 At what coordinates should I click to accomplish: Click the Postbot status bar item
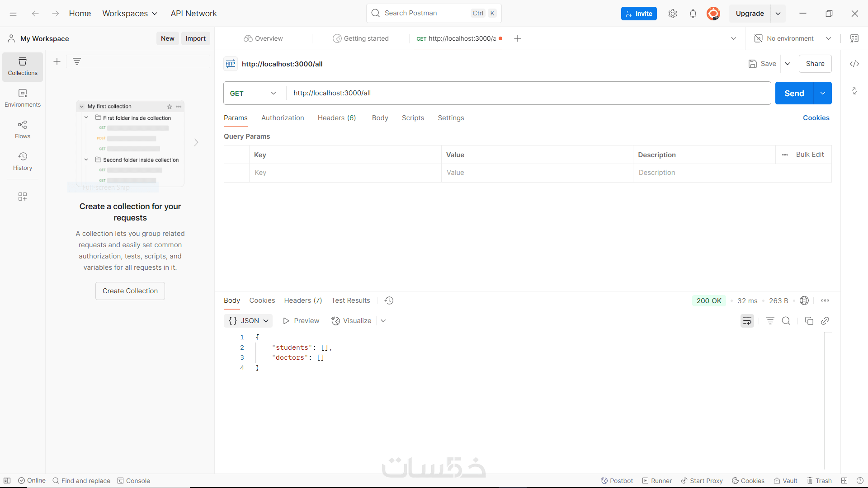(617, 481)
